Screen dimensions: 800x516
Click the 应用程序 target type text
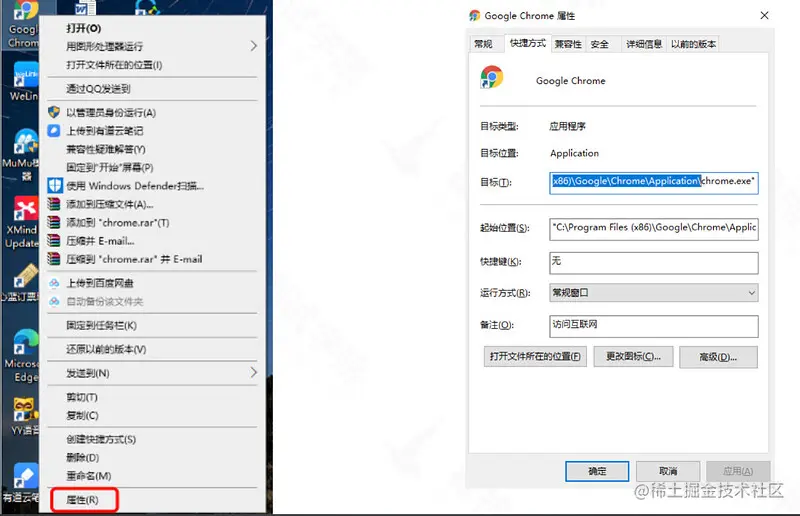(567, 126)
